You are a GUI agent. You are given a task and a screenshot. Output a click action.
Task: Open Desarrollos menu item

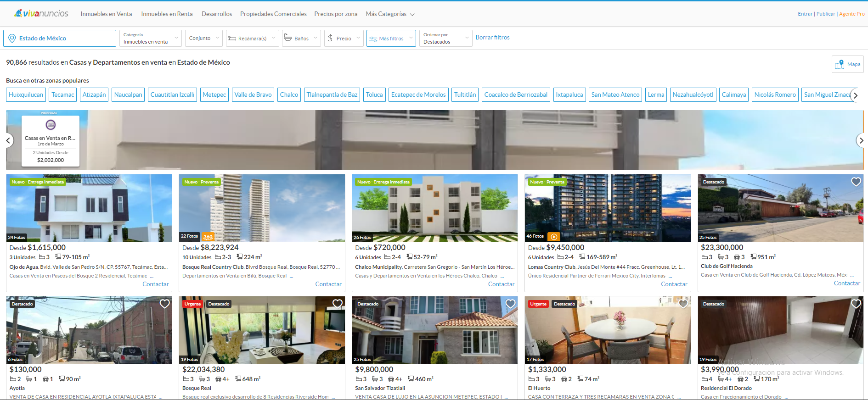pyautogui.click(x=217, y=14)
